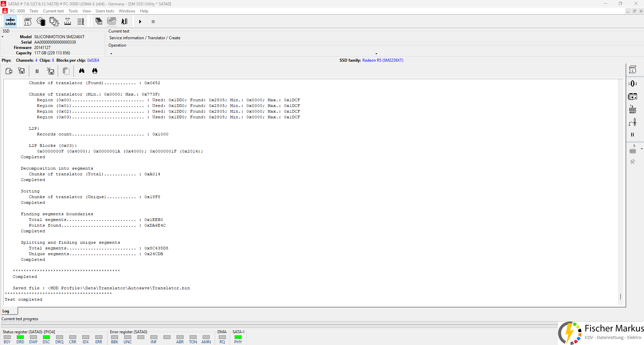Open the drive info scroll icon

pyautogui.click(x=28, y=21)
